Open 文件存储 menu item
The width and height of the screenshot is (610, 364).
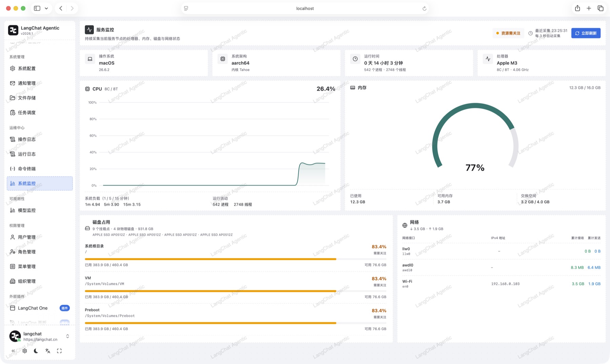point(40,98)
